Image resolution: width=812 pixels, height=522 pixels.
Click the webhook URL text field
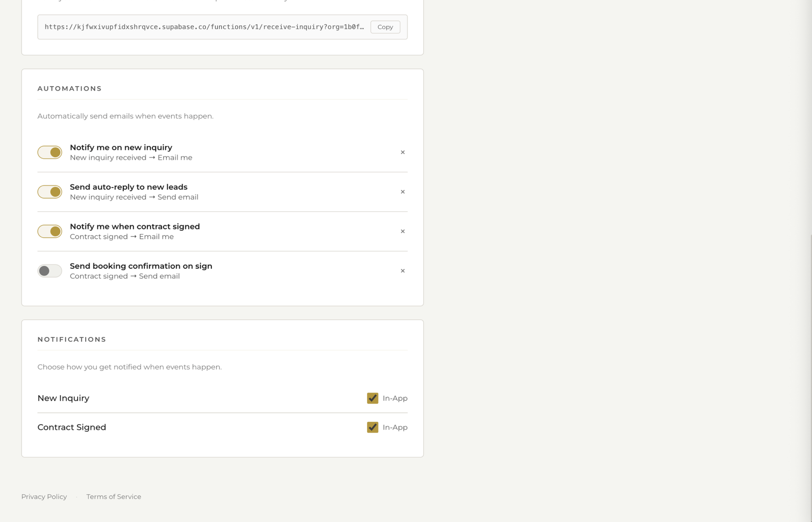pos(203,27)
